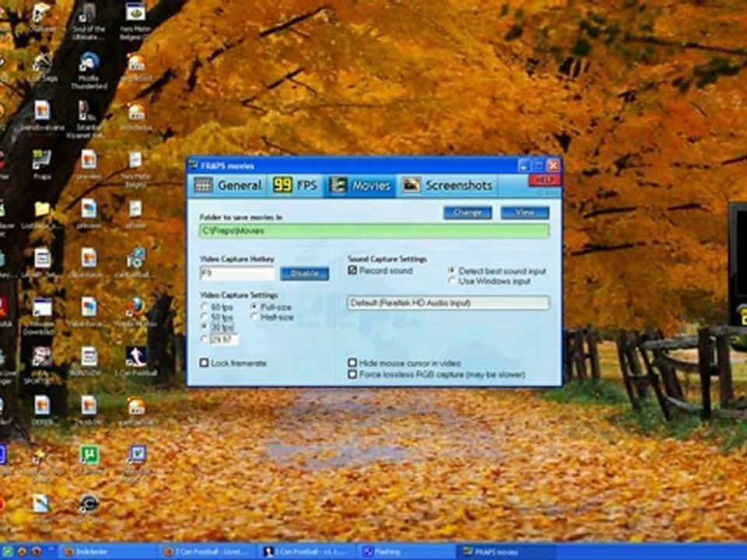Switch to I Can Football v1.3 taskbar item
Screen dimensions: 747x560
[307, 552]
